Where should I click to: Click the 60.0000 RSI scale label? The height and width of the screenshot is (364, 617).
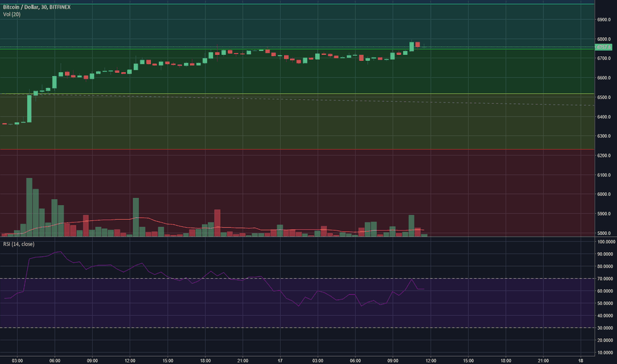606,291
